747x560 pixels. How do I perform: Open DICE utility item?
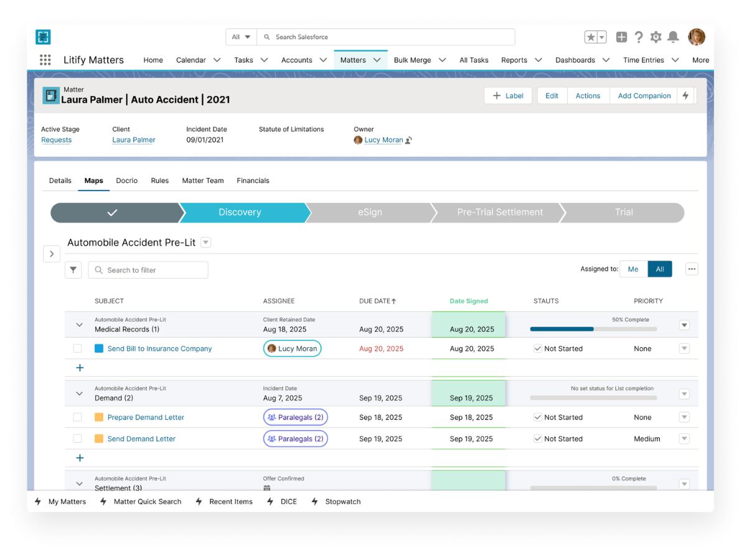point(282,502)
